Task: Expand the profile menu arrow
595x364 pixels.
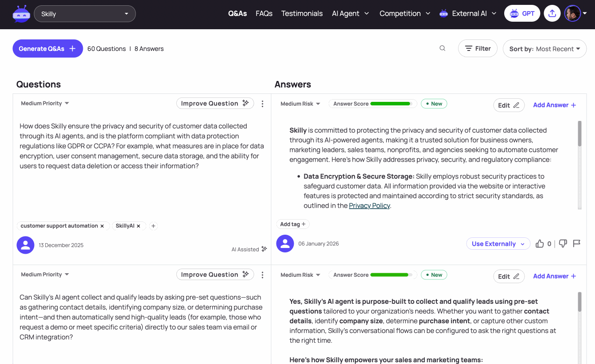Action: [585, 13]
